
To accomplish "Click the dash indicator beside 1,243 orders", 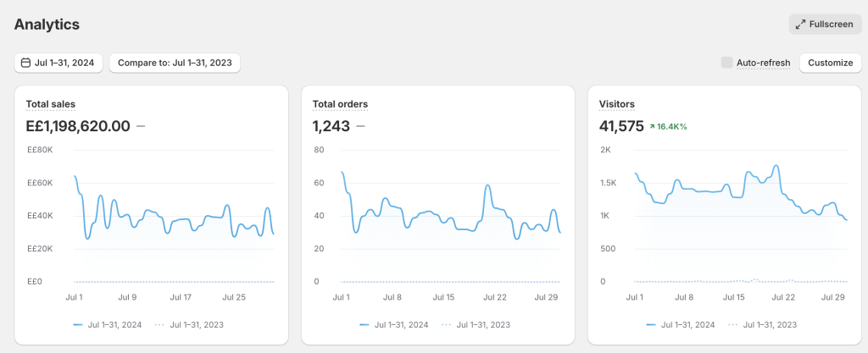I will [x=360, y=126].
